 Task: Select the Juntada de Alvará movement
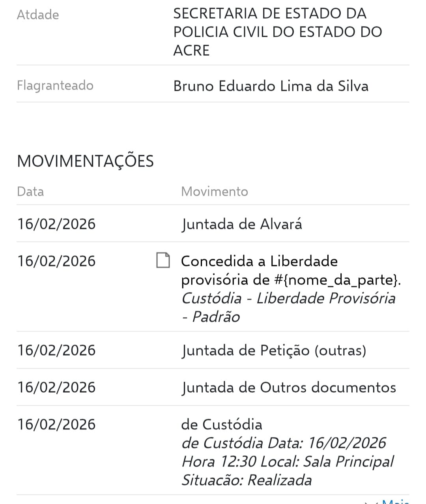pos(241,224)
